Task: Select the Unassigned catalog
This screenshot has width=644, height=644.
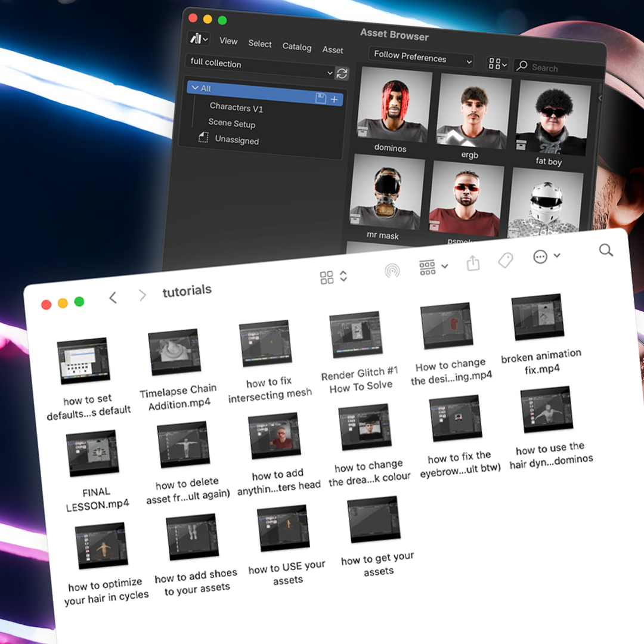Action: pyautogui.click(x=236, y=141)
